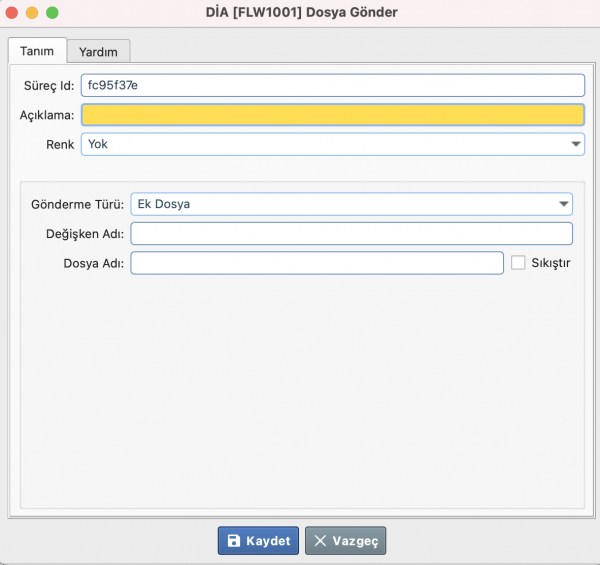Screen dimensions: 600x565
Task: Click the Dosya Adı text field
Action: coord(317,263)
